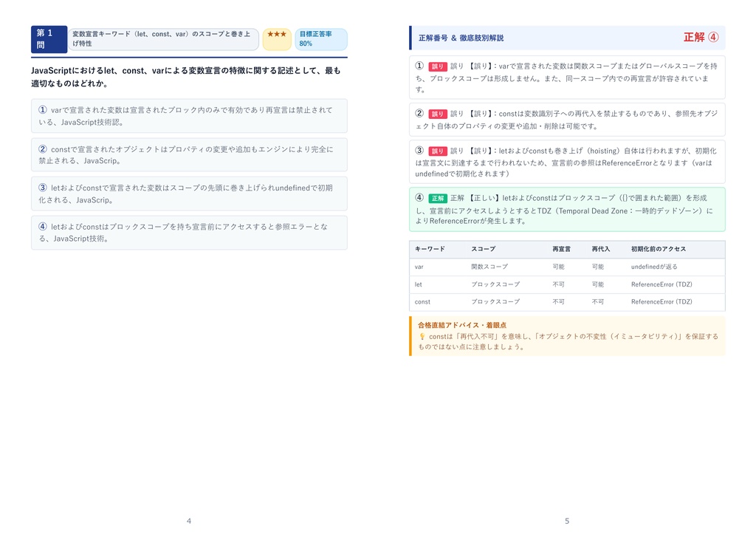
Task: Click the 初期化前のアクセス column header
Action: point(658,249)
